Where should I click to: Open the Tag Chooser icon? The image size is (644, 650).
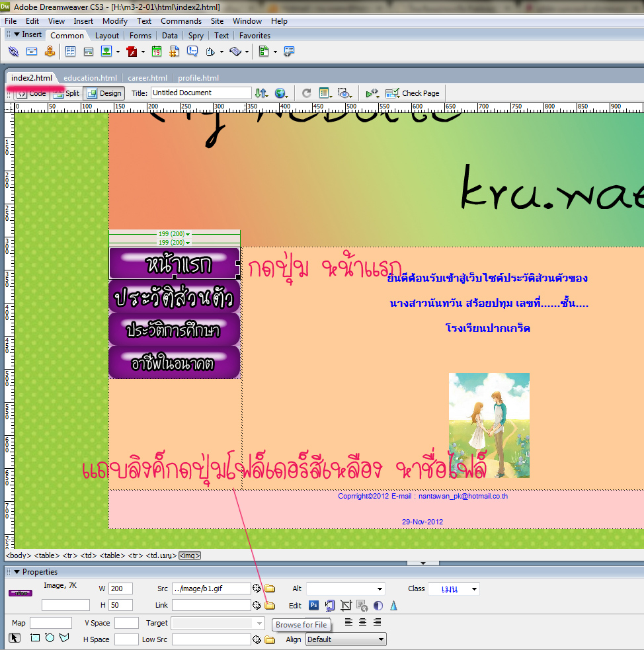289,52
